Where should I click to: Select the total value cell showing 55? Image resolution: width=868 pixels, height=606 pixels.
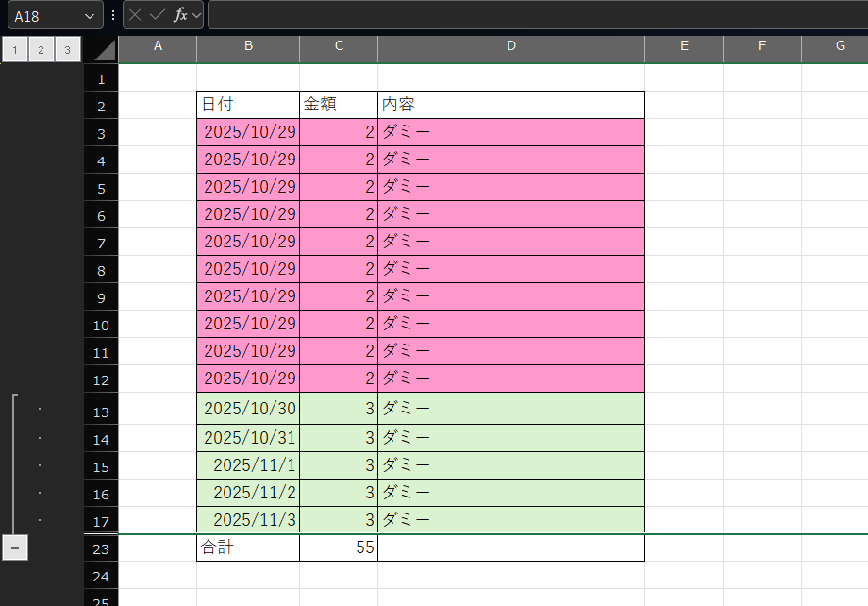(x=338, y=547)
